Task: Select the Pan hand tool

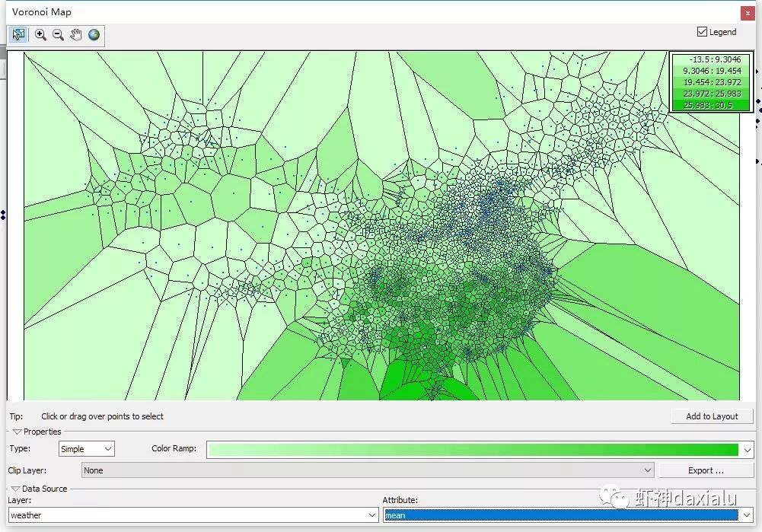Action: coord(77,34)
